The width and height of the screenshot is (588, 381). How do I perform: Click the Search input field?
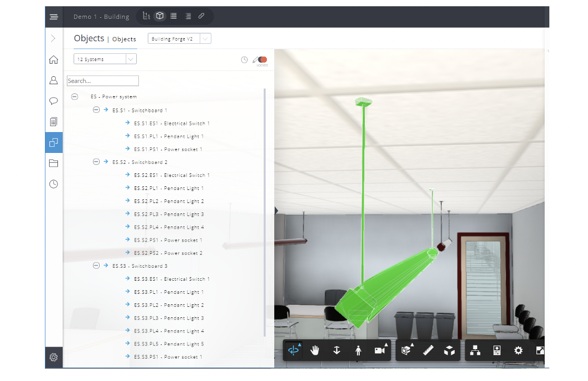click(103, 81)
